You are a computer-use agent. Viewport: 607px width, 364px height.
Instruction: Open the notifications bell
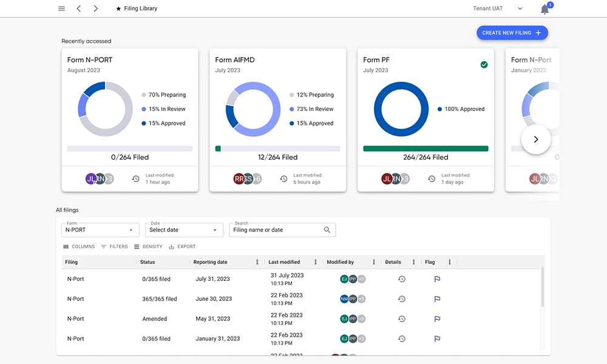point(544,9)
